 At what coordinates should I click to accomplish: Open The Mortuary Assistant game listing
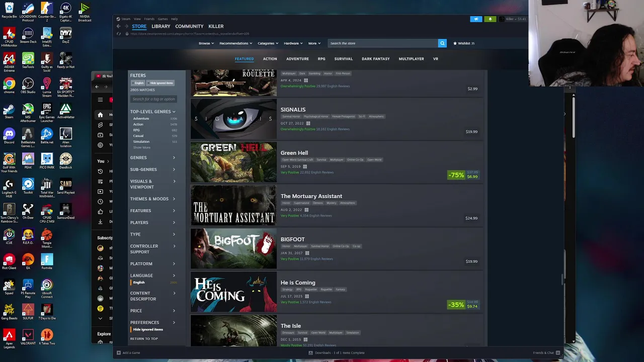point(337,206)
